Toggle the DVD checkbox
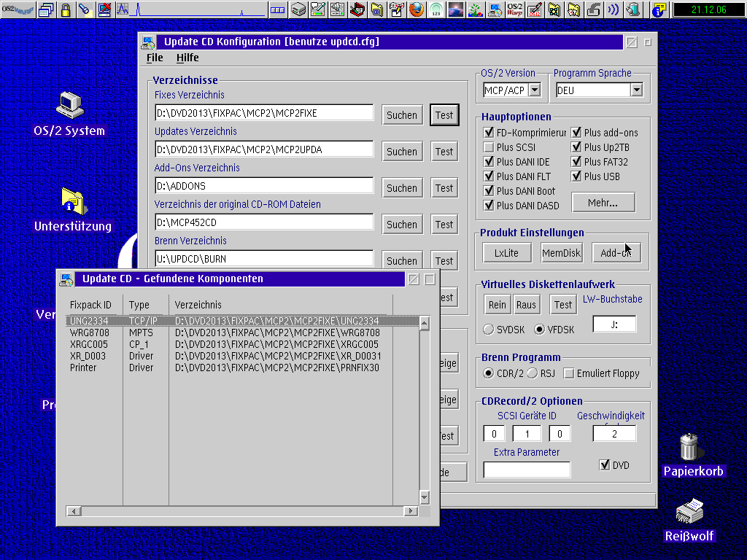This screenshot has width=747, height=560. pos(605,464)
